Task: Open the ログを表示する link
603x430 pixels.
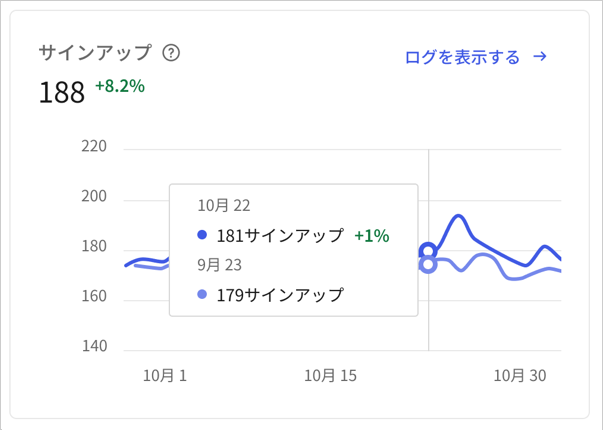Action: click(x=476, y=57)
